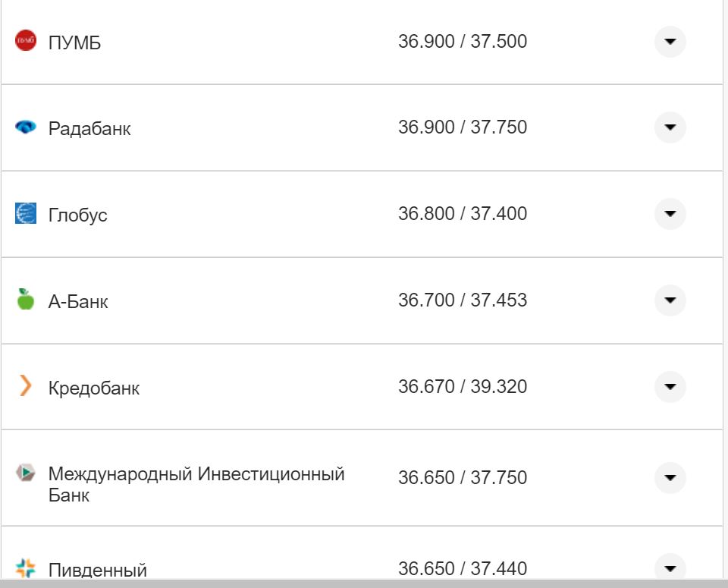Open the ПУМБ bank page

[72, 41]
